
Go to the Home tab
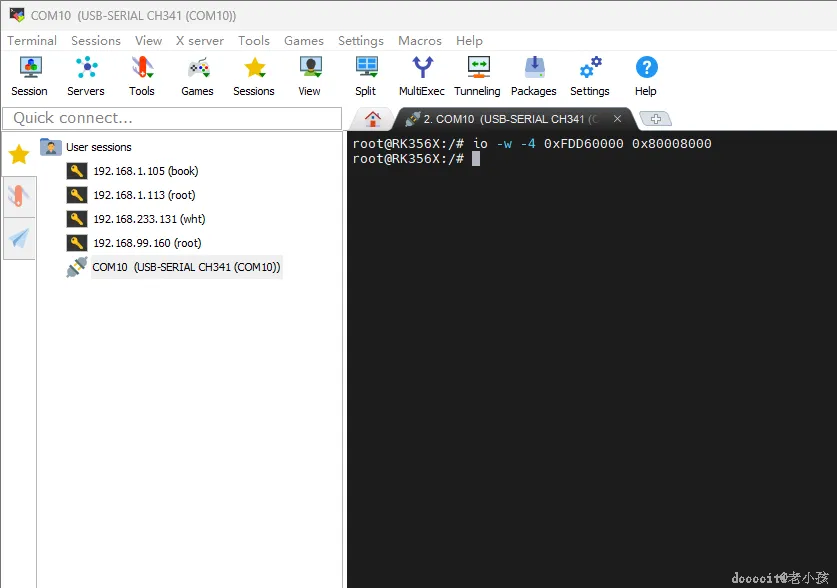[x=373, y=119]
